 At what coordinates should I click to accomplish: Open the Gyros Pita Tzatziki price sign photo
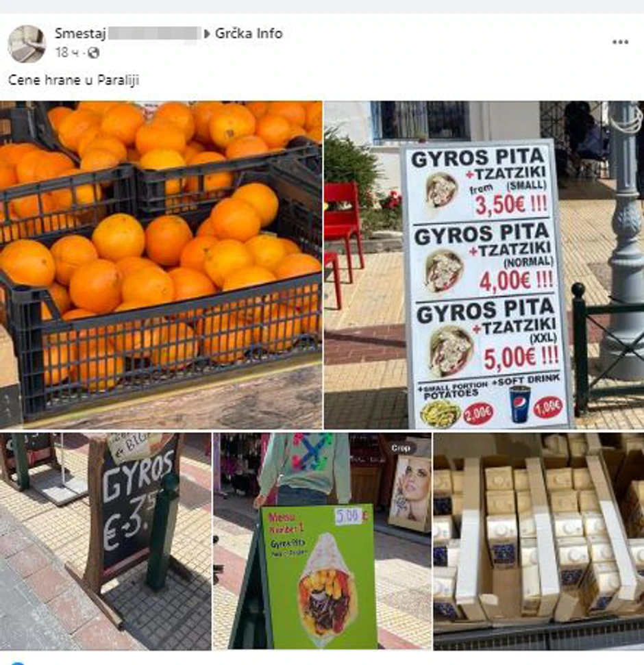(484, 265)
